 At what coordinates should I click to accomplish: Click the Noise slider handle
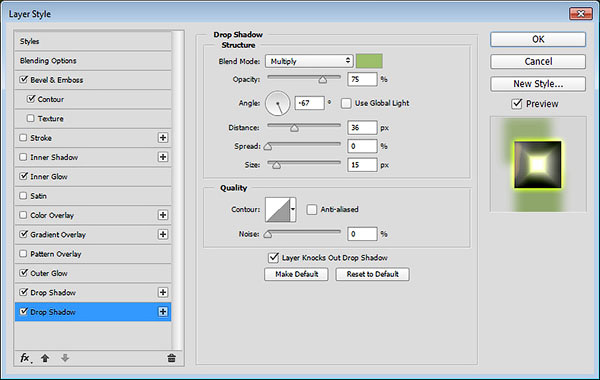(268, 234)
